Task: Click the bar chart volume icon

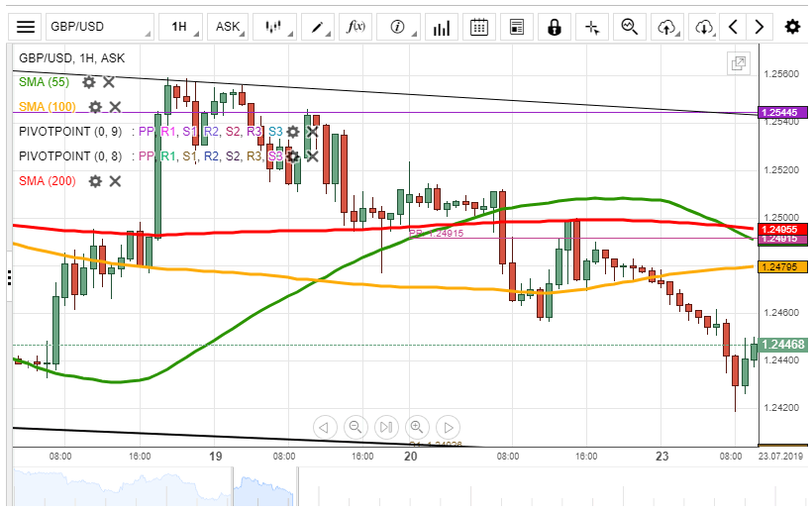Action: click(442, 27)
